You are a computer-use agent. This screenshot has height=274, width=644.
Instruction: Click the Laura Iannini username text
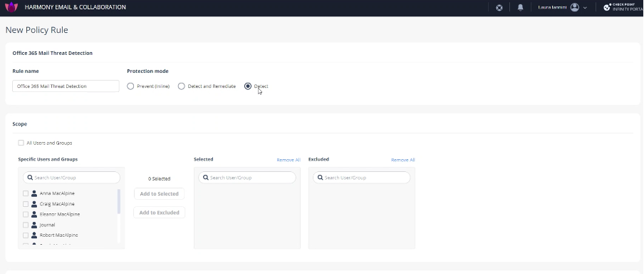coord(552,7)
